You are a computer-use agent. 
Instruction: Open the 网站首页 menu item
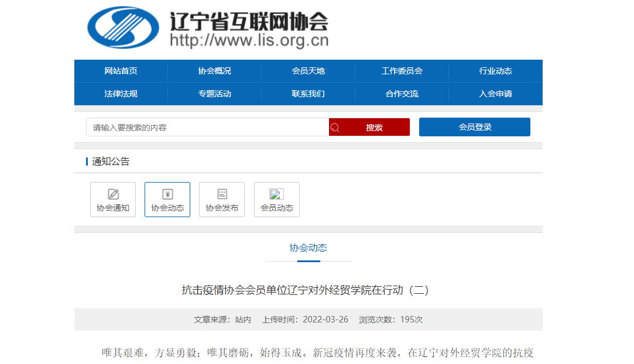point(121,71)
